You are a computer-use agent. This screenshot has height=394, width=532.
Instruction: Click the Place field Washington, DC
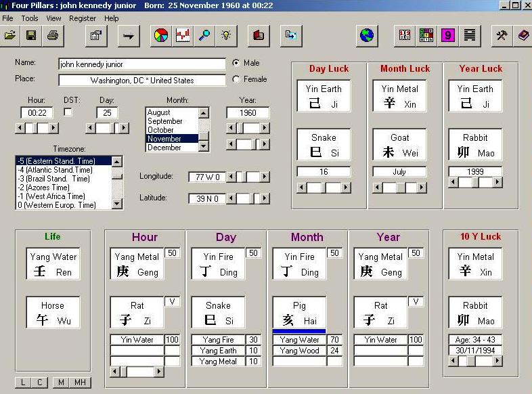tap(142, 81)
